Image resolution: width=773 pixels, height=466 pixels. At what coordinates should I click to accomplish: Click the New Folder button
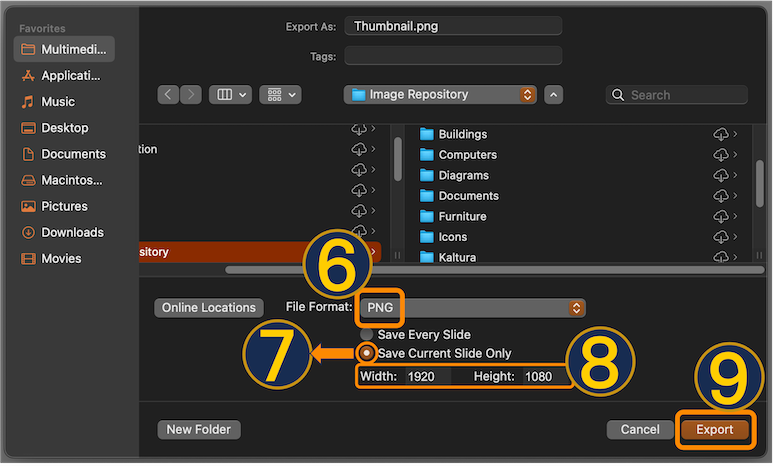coord(199,430)
